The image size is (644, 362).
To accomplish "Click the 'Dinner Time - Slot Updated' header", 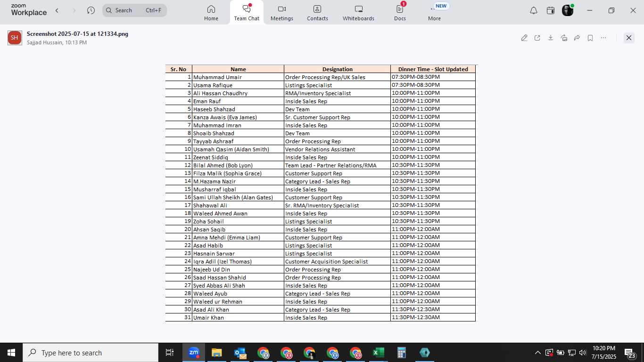I will coord(433,69).
